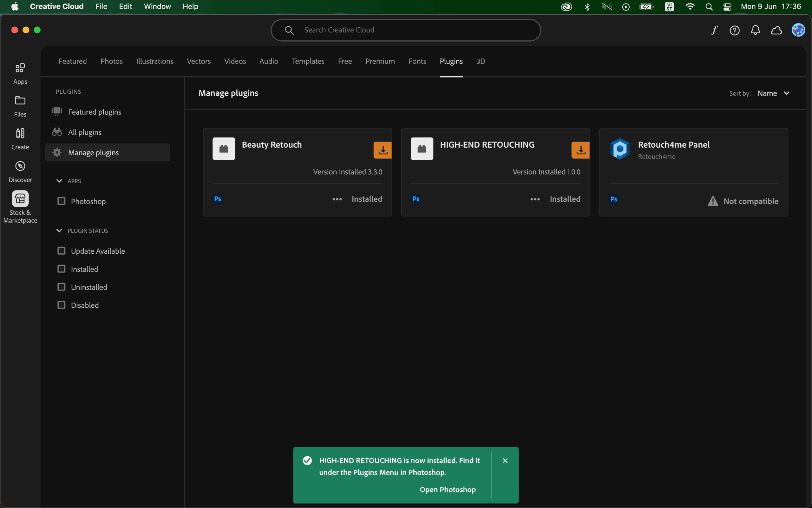Switch to the Vectors tab
The width and height of the screenshot is (812, 508).
[199, 61]
